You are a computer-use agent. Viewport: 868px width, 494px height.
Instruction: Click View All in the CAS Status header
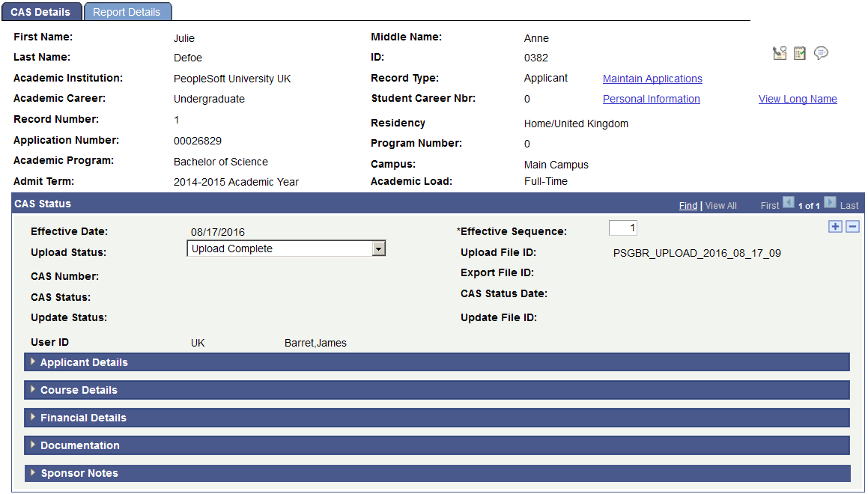(720, 205)
